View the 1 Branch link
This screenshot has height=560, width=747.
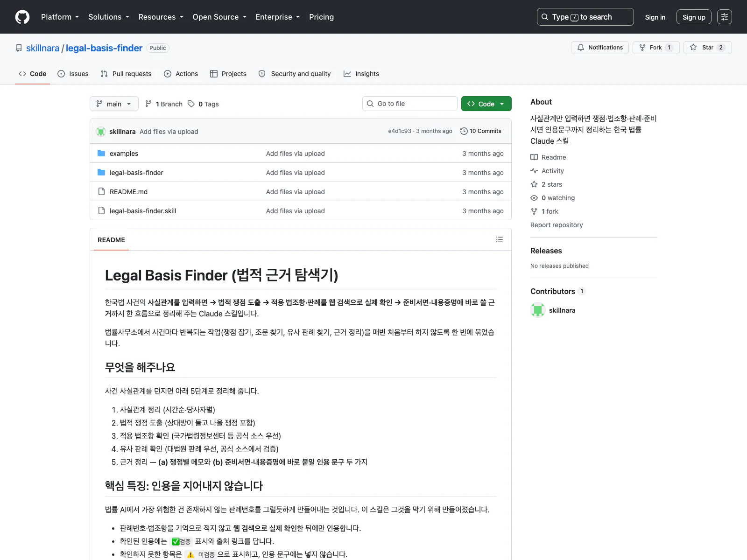[x=164, y=104]
